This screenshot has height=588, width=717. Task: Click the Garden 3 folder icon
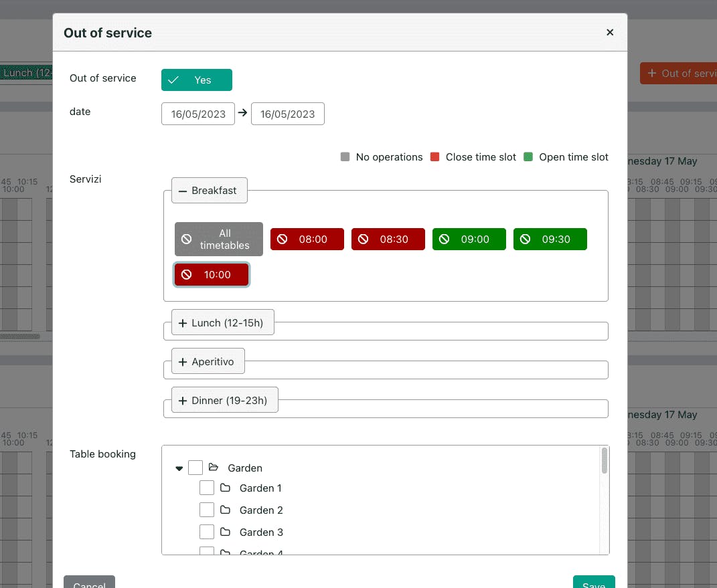click(x=225, y=531)
